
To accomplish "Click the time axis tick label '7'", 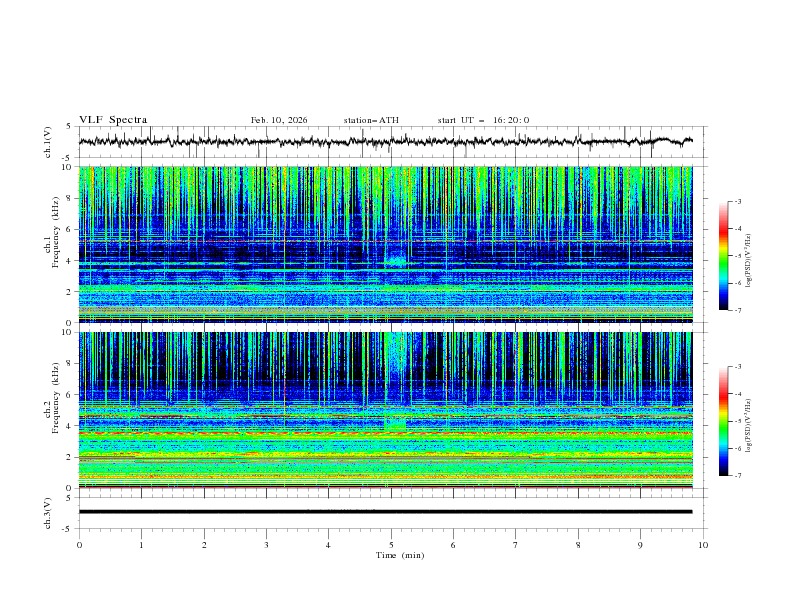I will (x=516, y=545).
